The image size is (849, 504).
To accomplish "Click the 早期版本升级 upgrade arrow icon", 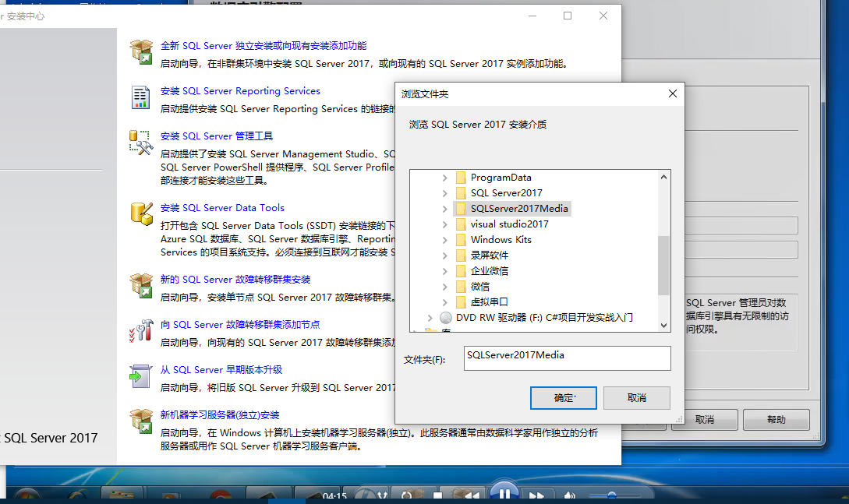I will [140, 375].
